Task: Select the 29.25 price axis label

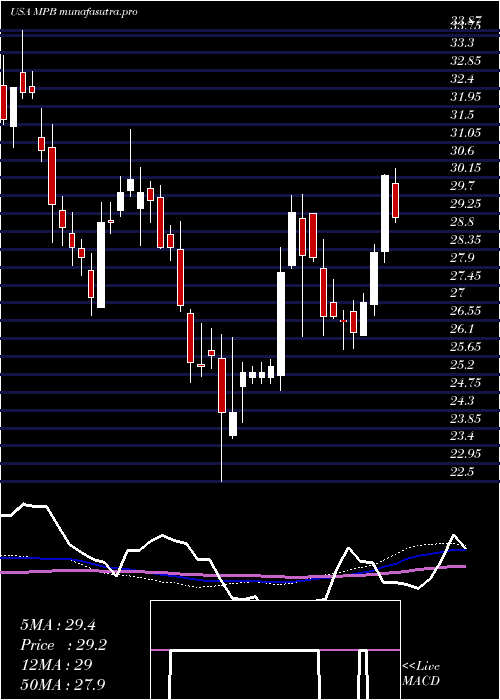Action: 466,204
